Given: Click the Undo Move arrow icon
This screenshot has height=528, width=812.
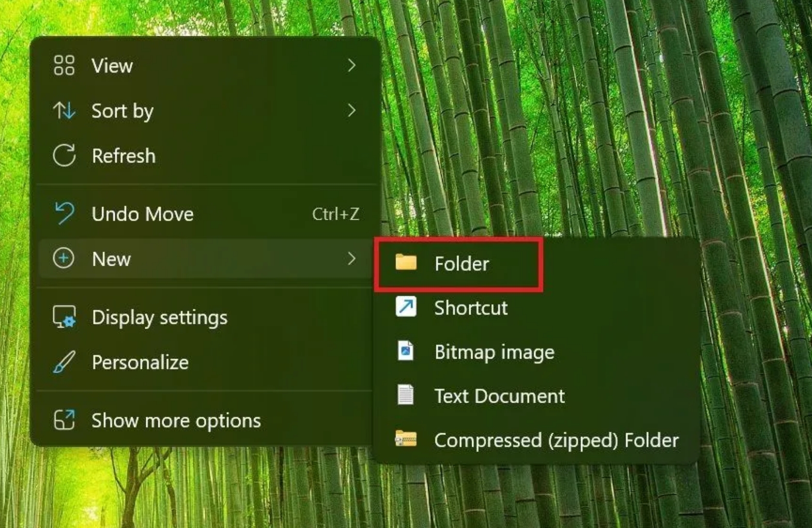Looking at the screenshot, I should pyautogui.click(x=64, y=213).
